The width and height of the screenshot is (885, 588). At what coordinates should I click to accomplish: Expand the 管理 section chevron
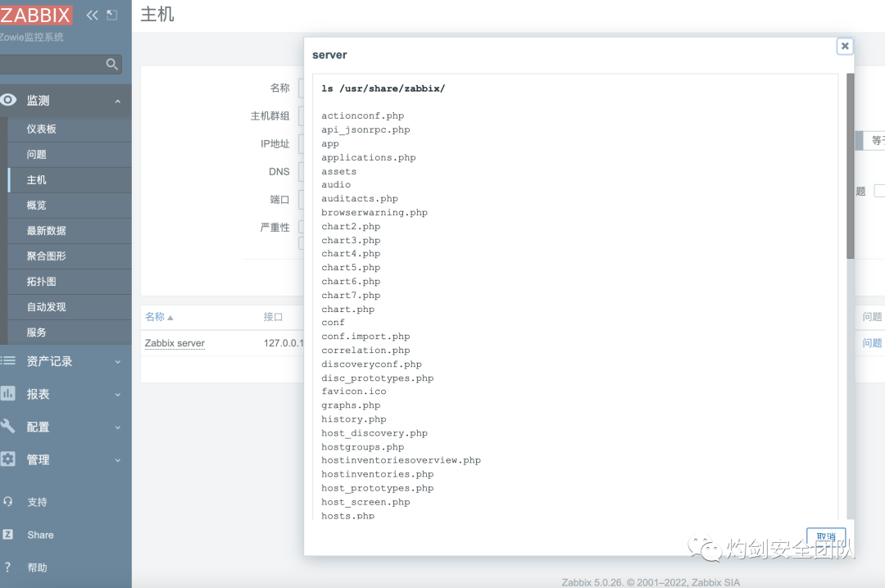pyautogui.click(x=118, y=460)
